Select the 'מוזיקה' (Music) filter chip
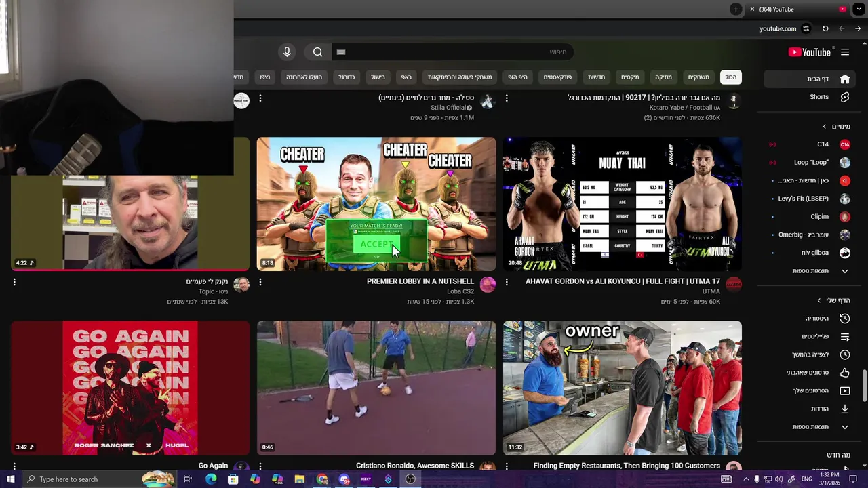 pyautogui.click(x=663, y=77)
